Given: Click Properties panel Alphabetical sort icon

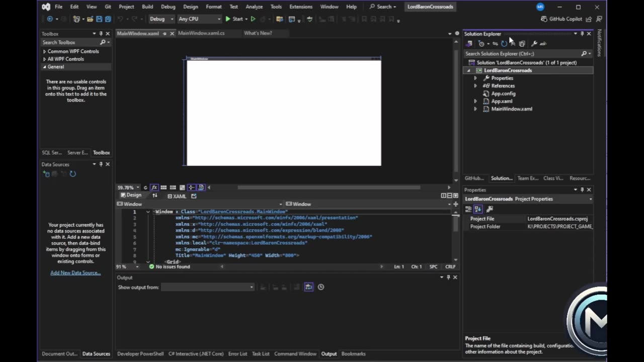Looking at the screenshot, I should point(478,209).
